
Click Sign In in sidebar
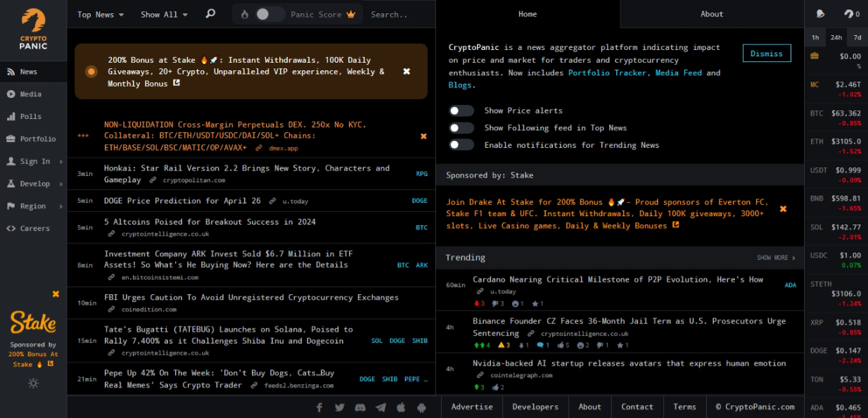coord(33,161)
